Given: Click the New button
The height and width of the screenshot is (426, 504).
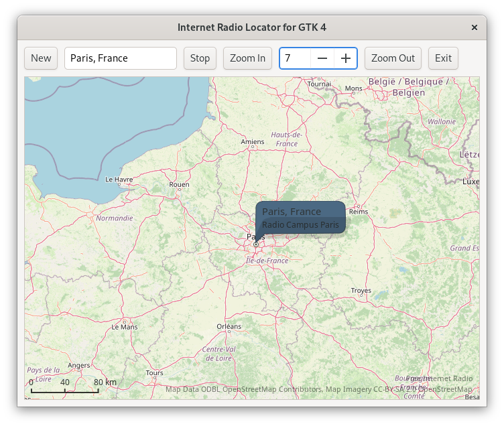Looking at the screenshot, I should click(41, 58).
